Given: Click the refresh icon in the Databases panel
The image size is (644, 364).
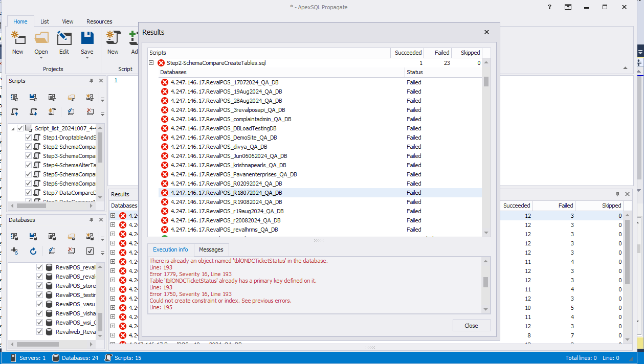Looking at the screenshot, I should [33, 251].
